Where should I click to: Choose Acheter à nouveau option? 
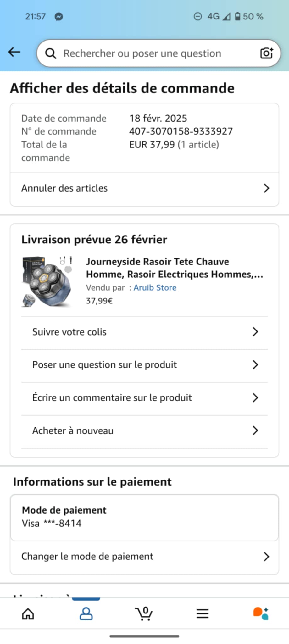pos(144,431)
